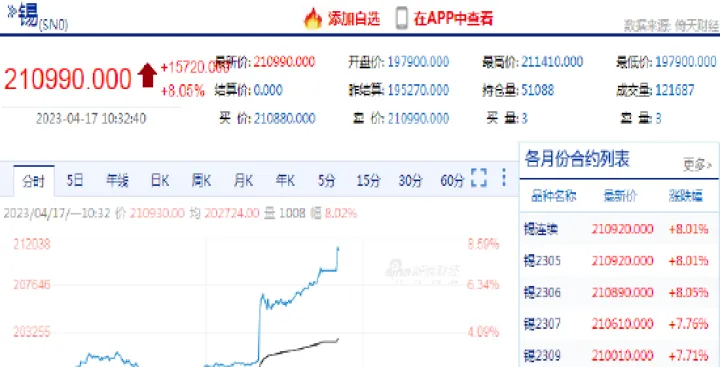Add to watchlist via 添加自选

click(354, 19)
